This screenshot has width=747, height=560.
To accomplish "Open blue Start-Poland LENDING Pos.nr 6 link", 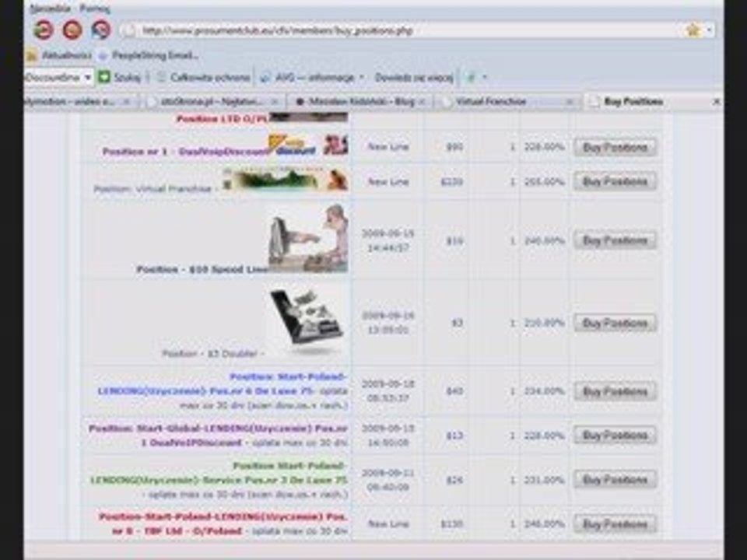I will click(x=222, y=383).
